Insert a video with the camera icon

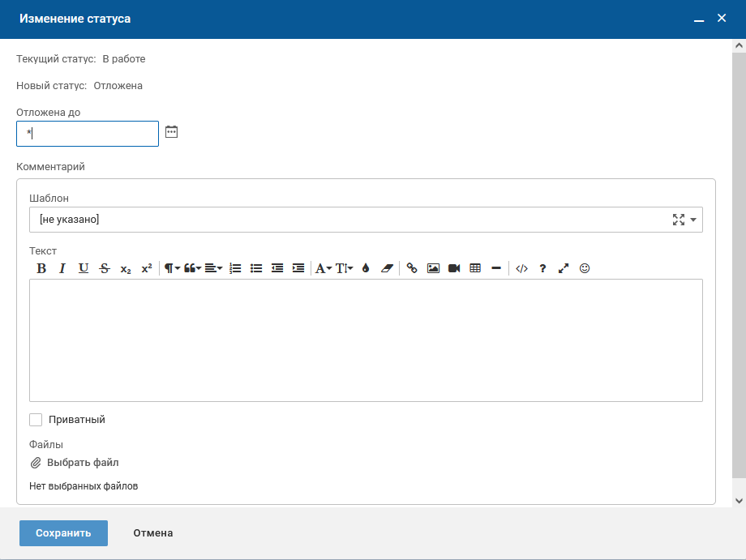pyautogui.click(x=454, y=268)
